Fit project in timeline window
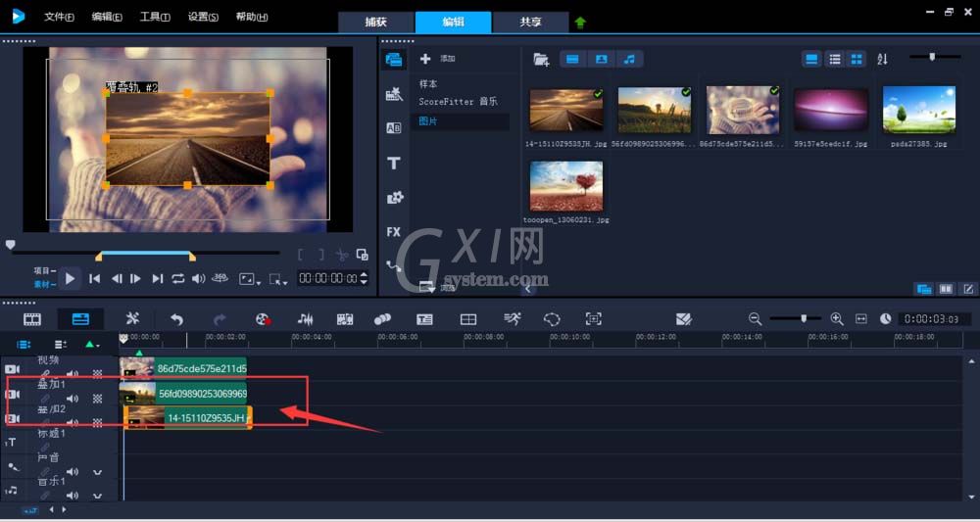The image size is (980, 522). pyautogui.click(x=861, y=319)
